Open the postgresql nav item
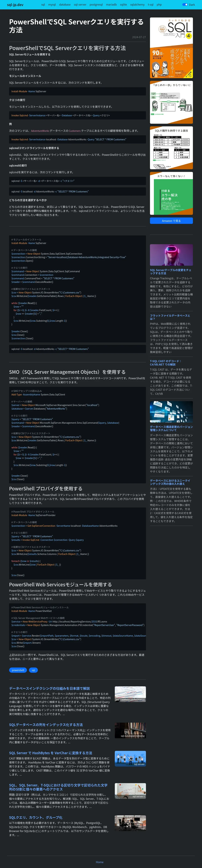Viewport: 202px width, 868px height. (96, 5)
